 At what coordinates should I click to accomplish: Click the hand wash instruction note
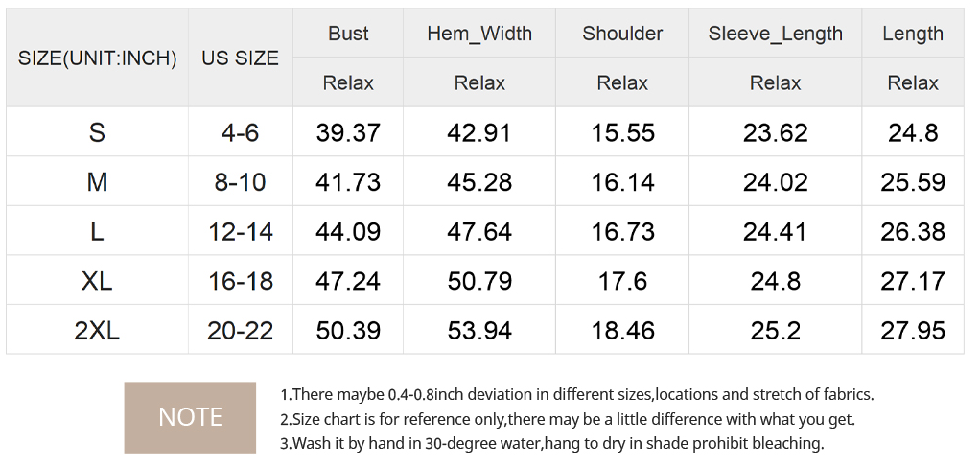(551, 443)
